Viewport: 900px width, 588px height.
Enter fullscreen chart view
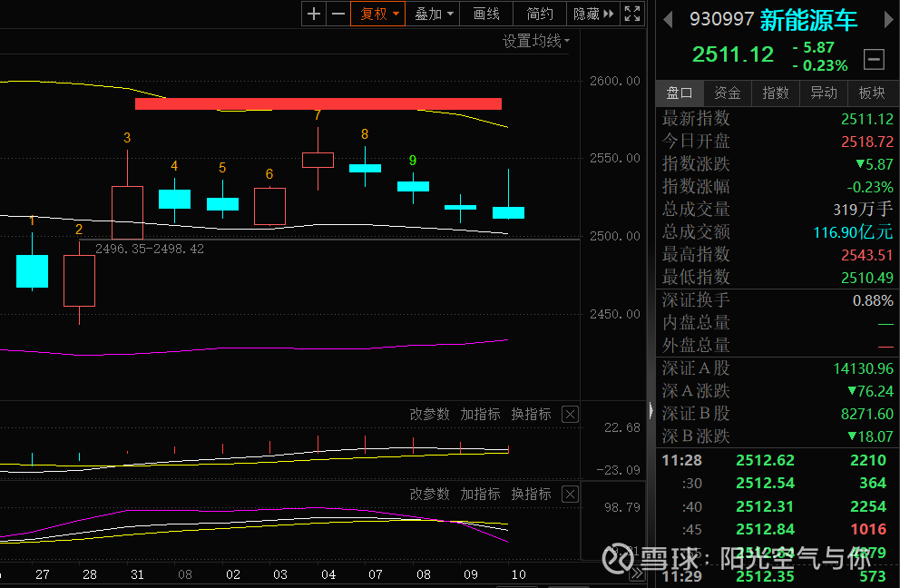pos(632,14)
